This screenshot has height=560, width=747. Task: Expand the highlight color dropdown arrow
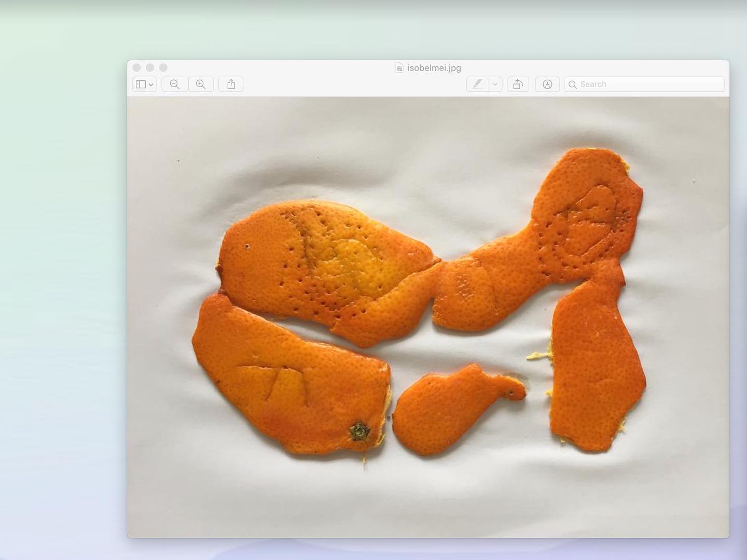tap(495, 85)
